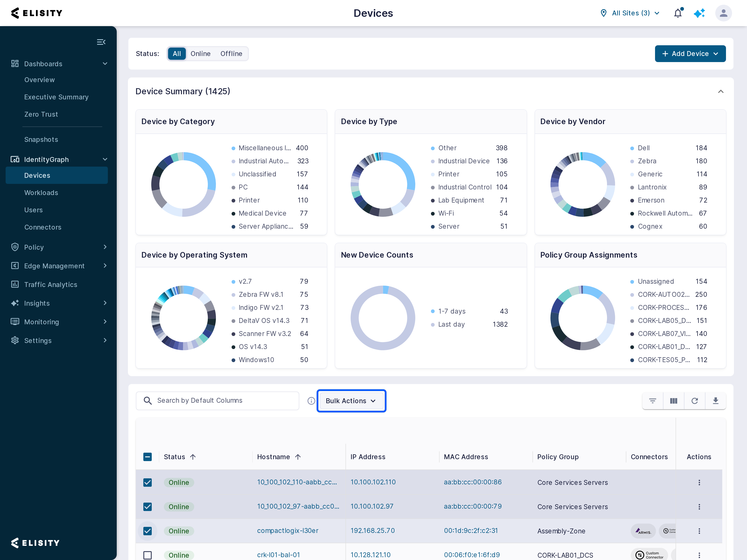Open the user profile avatar
747x560 pixels.
tap(723, 13)
